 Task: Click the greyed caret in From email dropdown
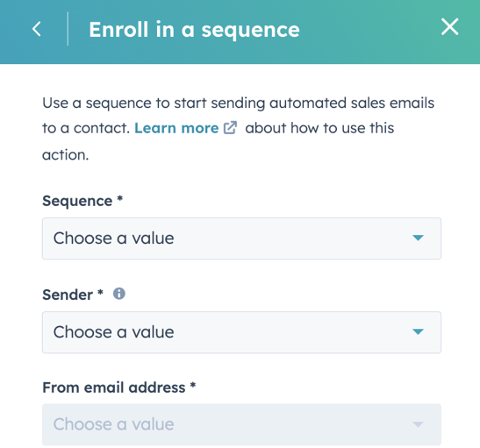[x=418, y=424]
